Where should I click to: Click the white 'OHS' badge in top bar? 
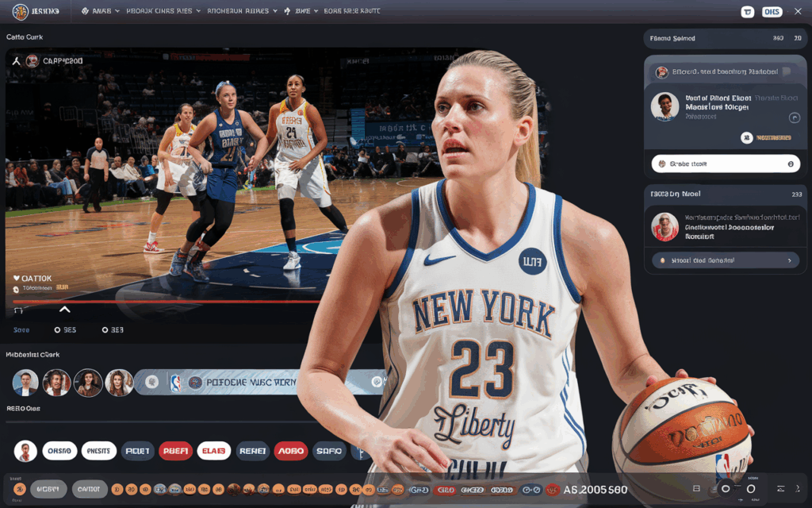(x=772, y=11)
